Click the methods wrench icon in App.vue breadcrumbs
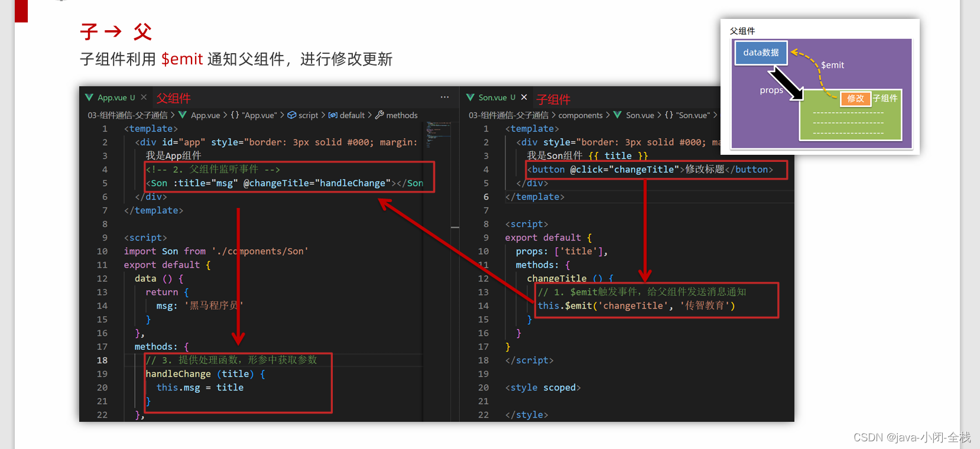The image size is (980, 449). pos(379,115)
